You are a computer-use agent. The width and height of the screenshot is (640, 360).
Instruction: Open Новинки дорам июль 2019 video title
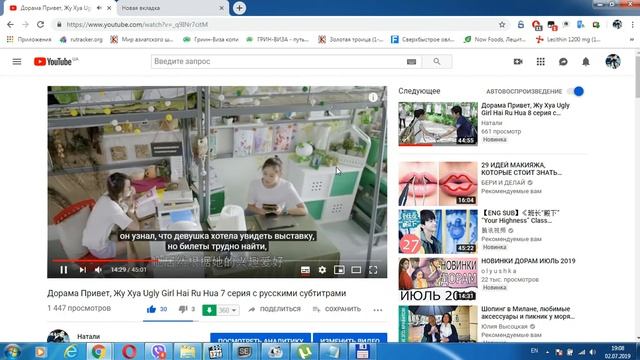[528, 261]
